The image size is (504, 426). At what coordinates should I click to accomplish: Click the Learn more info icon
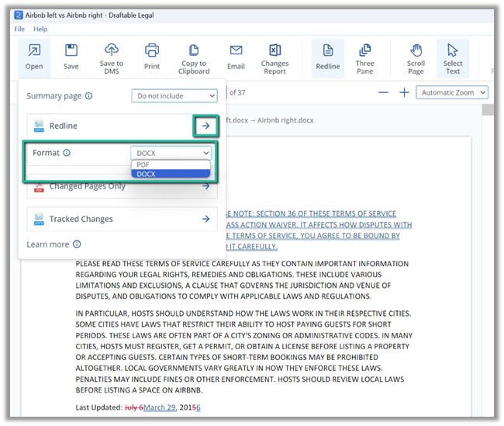77,244
